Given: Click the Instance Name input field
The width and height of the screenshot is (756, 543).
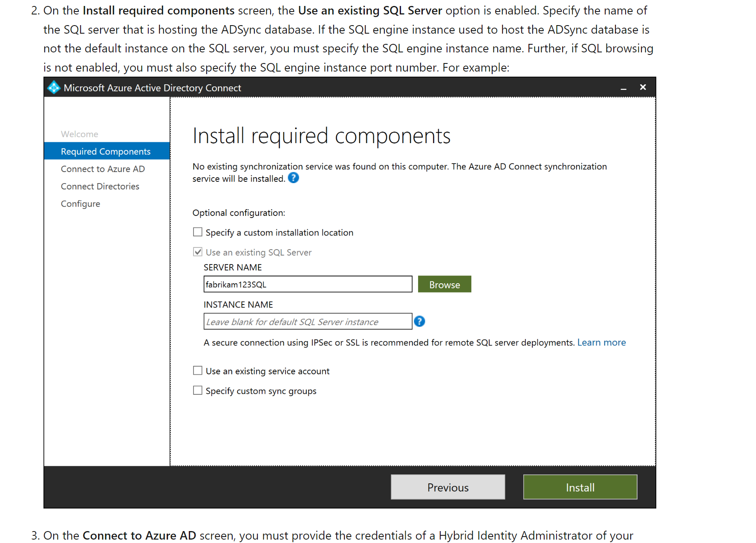Looking at the screenshot, I should [308, 322].
